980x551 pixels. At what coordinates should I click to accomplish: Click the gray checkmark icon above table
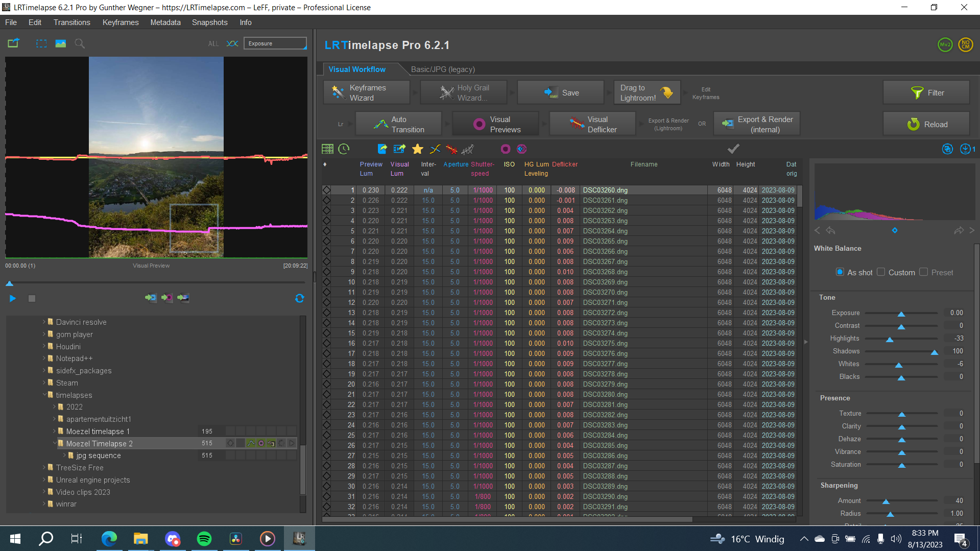(x=733, y=149)
